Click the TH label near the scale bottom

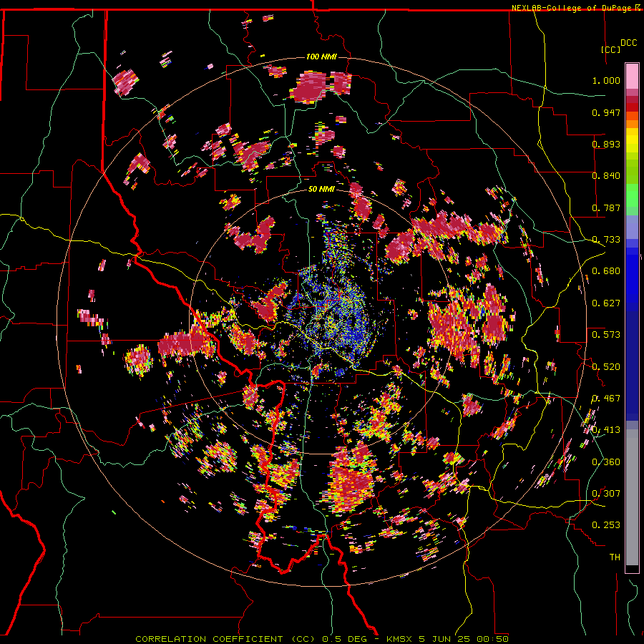pos(615,557)
